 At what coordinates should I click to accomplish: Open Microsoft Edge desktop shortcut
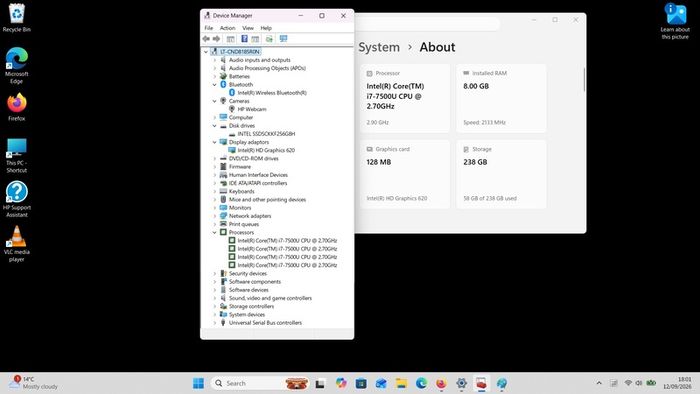tap(17, 65)
